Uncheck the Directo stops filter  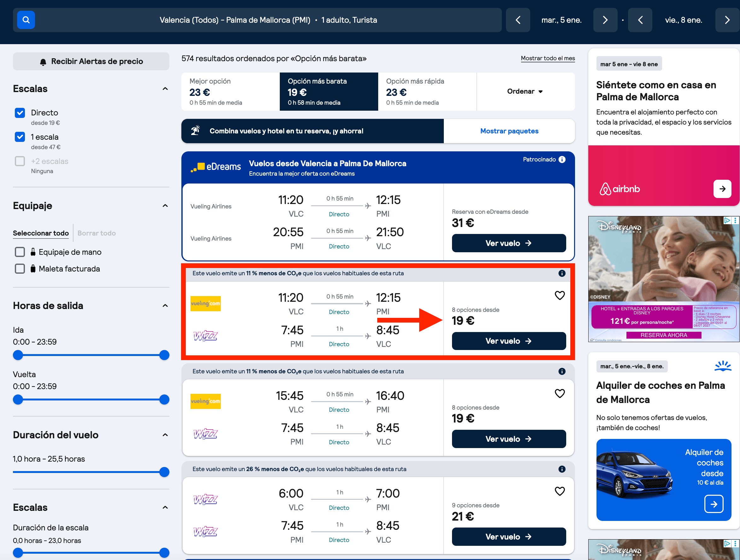[x=20, y=113]
